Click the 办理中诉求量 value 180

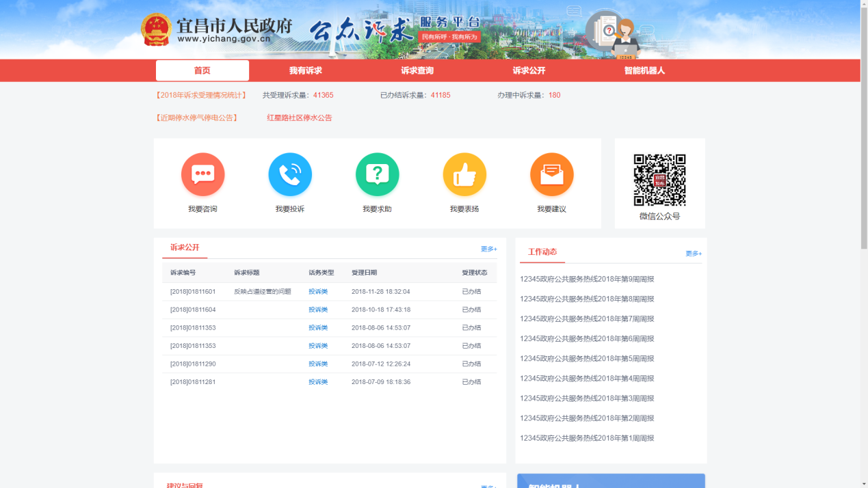[554, 95]
